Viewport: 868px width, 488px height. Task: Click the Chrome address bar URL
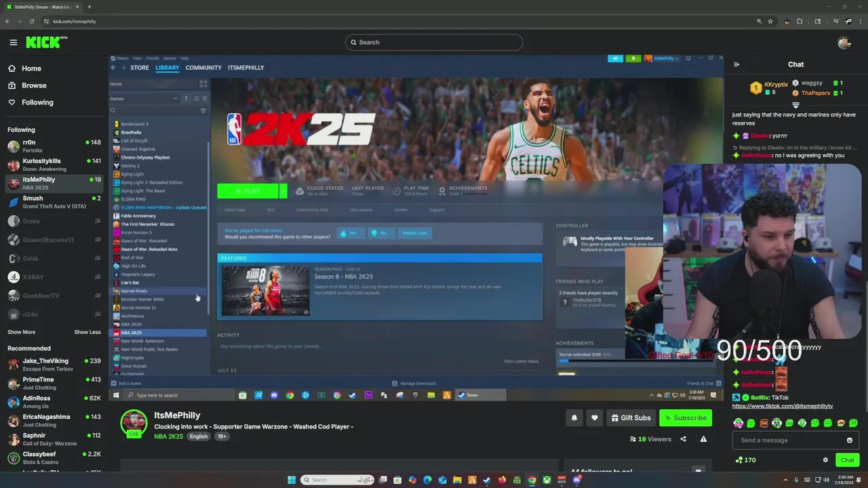click(75, 21)
